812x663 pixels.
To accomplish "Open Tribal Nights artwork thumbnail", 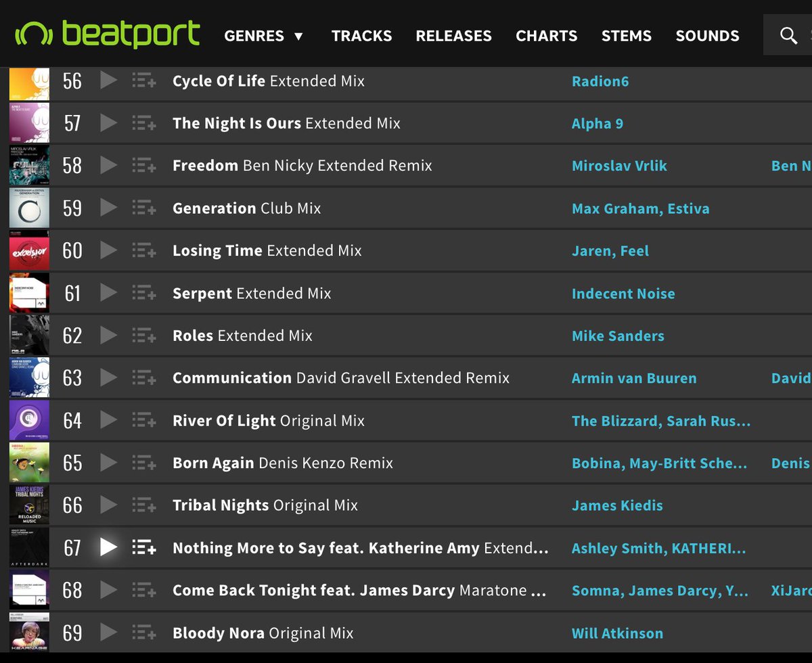I will pyautogui.click(x=29, y=505).
